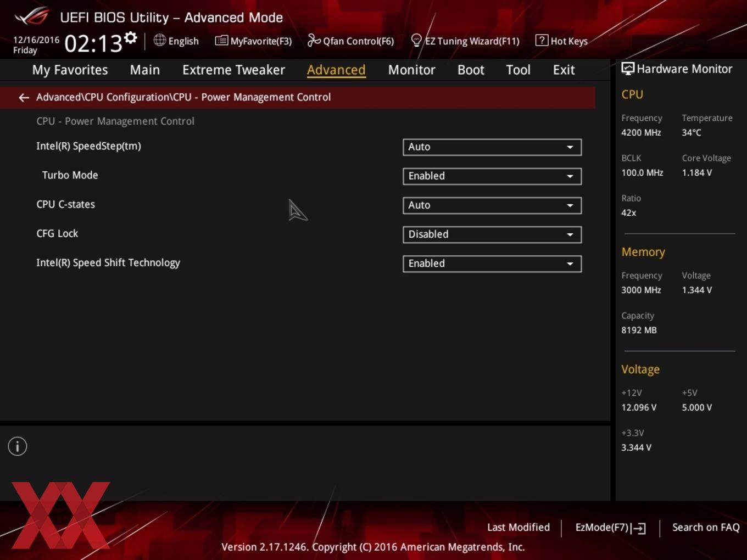Screen dimensions: 747x560
Task: Change language via English label
Action: (x=183, y=41)
